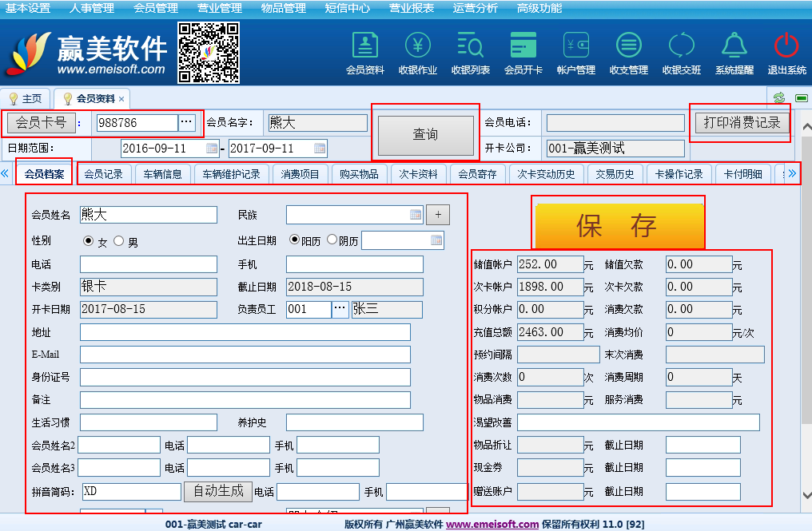The width and height of the screenshot is (812, 531).
Task: Expand the 民族 dropdown field
Action: coord(415,215)
